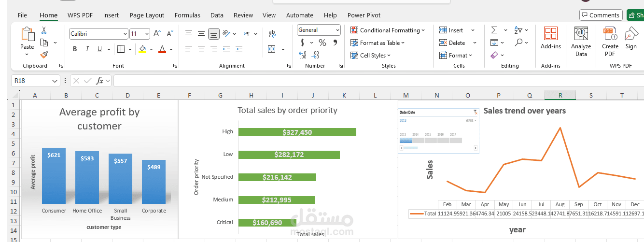Open the font size 11 dropdown
Viewport: 644px width, 242px height.
click(x=147, y=34)
